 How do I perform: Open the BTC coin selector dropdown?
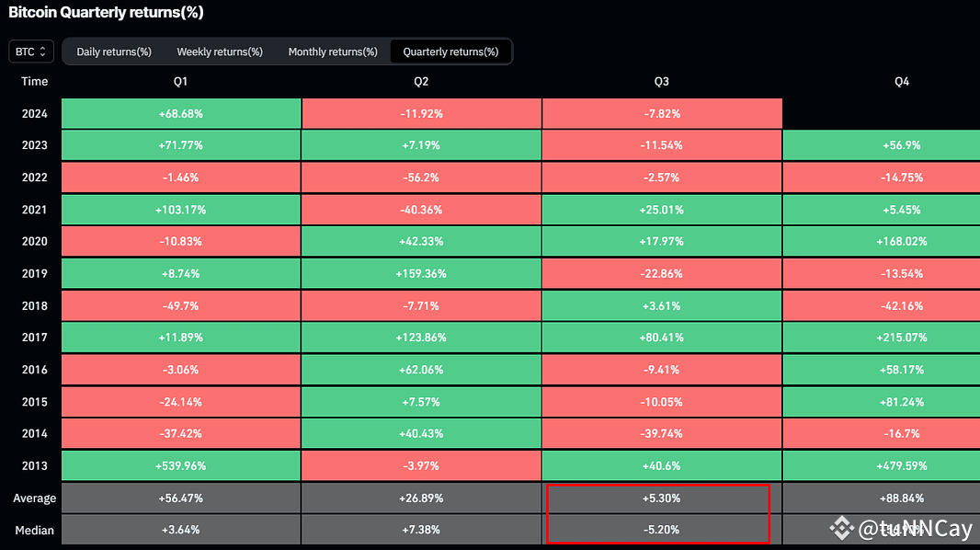[x=31, y=52]
